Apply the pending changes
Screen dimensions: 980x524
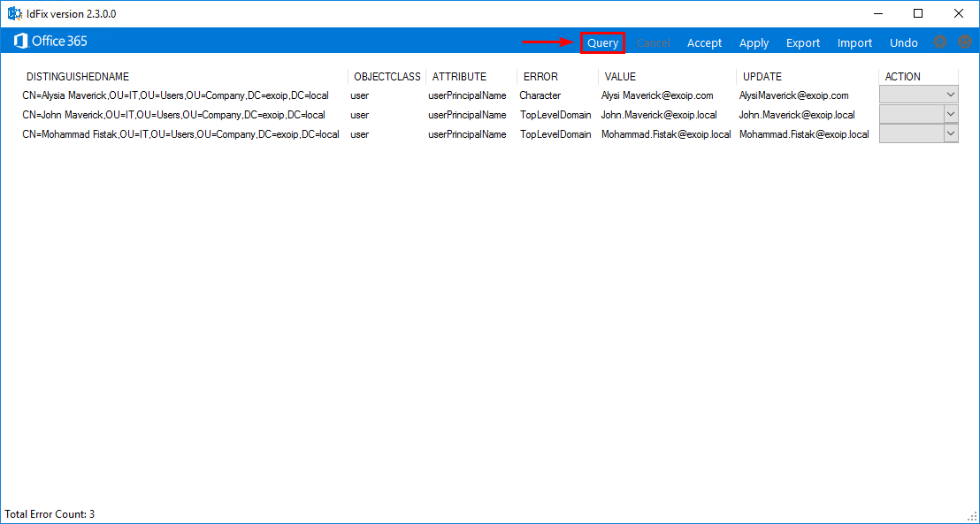coord(754,42)
